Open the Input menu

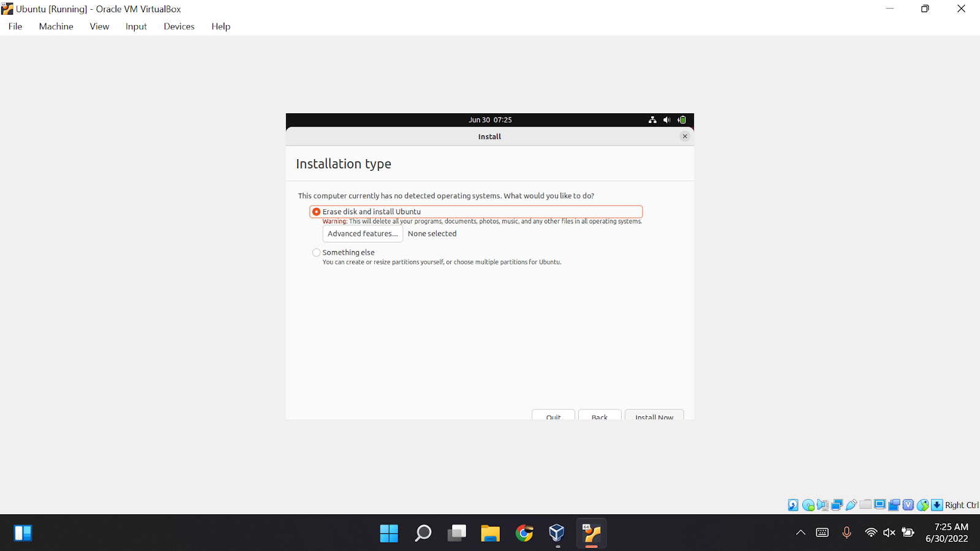point(136,26)
